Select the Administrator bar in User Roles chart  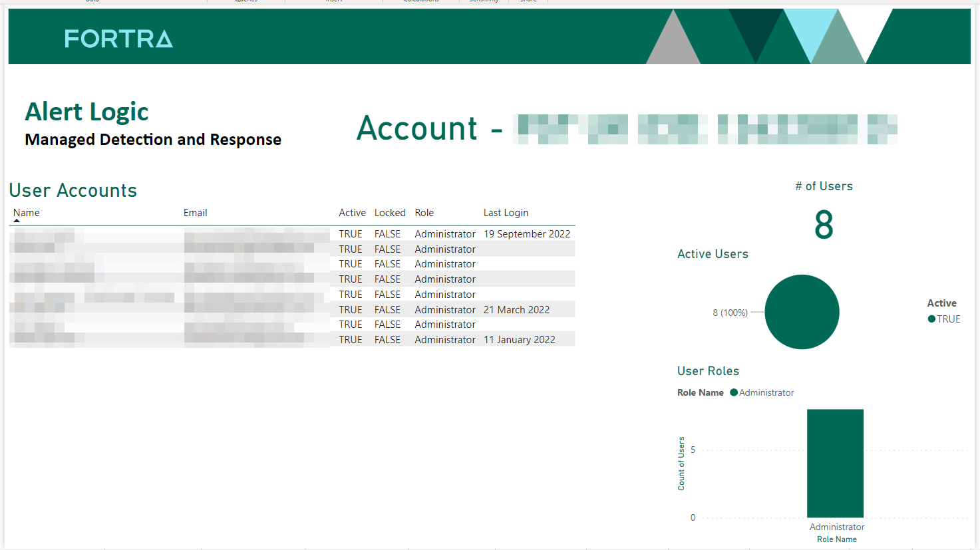click(x=835, y=464)
